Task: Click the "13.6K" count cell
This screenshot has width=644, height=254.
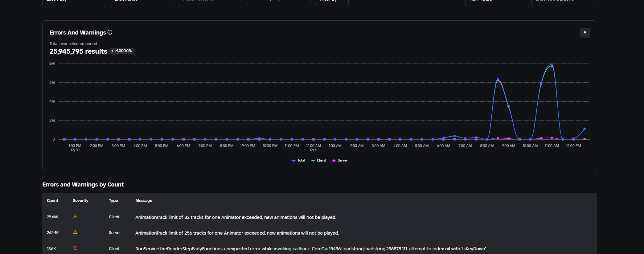Action: [x=51, y=249]
